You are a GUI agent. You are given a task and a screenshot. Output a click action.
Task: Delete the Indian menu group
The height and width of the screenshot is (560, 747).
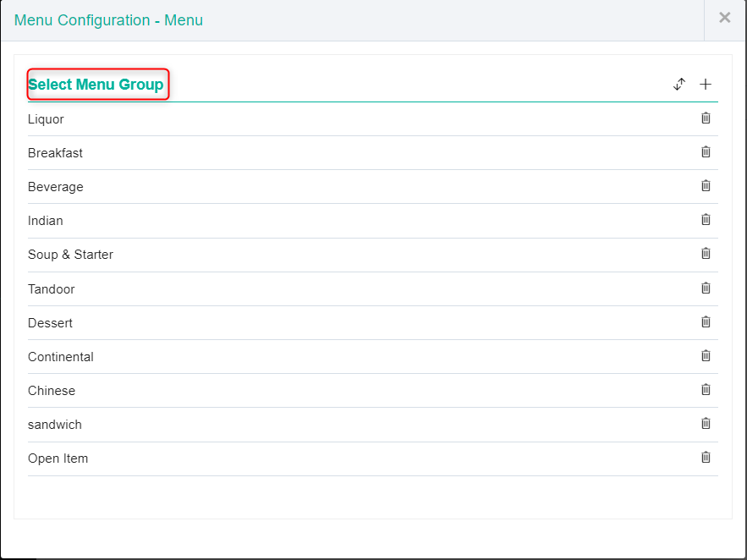706,219
